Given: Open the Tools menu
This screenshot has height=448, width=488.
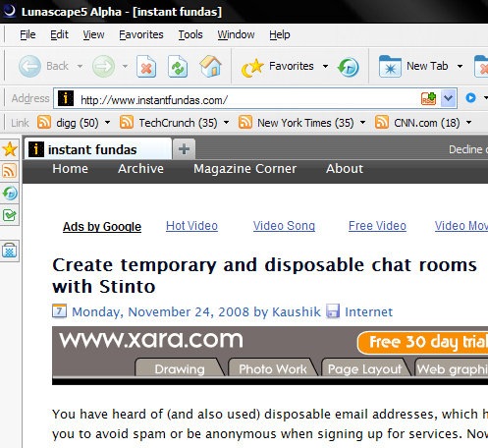Looking at the screenshot, I should tap(190, 34).
